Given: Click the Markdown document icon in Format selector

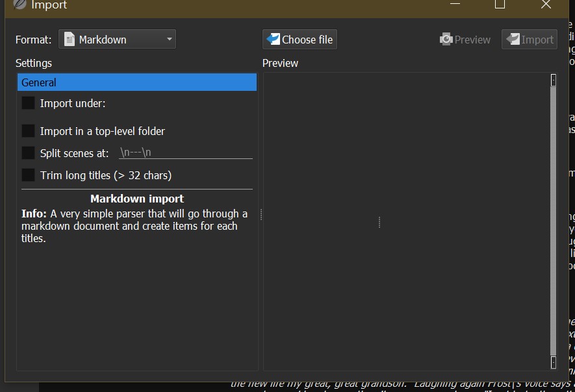Looking at the screenshot, I should pos(69,39).
